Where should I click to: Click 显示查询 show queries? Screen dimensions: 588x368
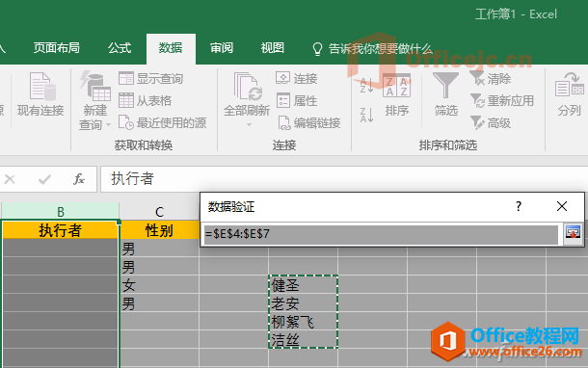[151, 79]
